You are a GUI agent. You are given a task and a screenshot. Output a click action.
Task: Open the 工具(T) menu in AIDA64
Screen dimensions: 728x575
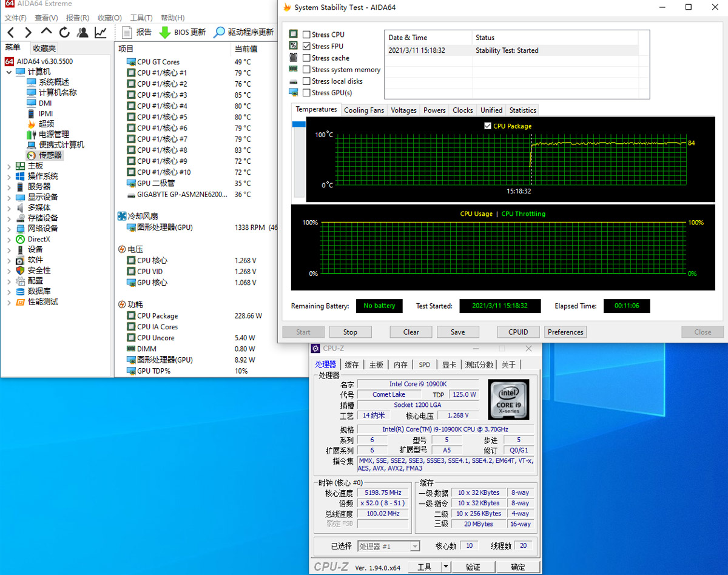pyautogui.click(x=141, y=18)
